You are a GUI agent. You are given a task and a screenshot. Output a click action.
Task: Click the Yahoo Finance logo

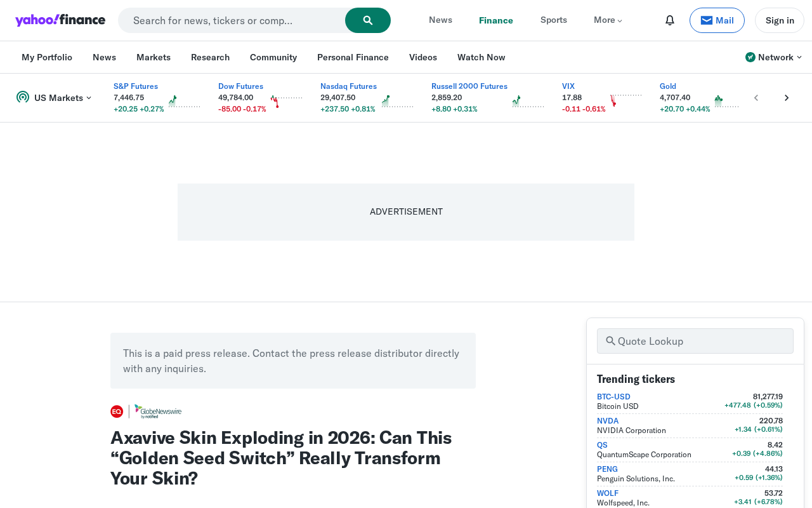tap(60, 20)
